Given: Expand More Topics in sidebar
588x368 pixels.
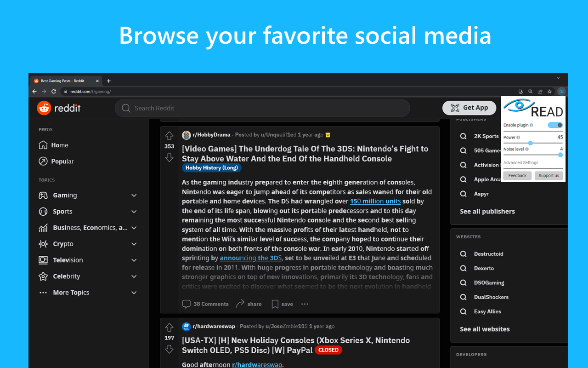Looking at the screenshot, I should [x=134, y=293].
